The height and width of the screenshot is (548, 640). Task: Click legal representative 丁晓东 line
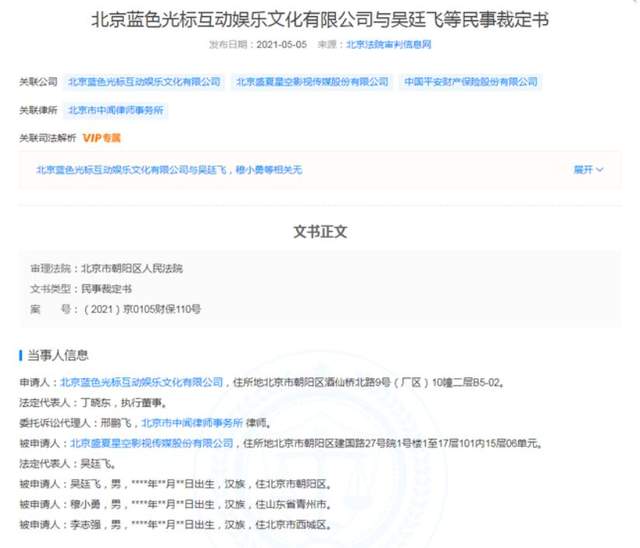pyautogui.click(x=93, y=403)
